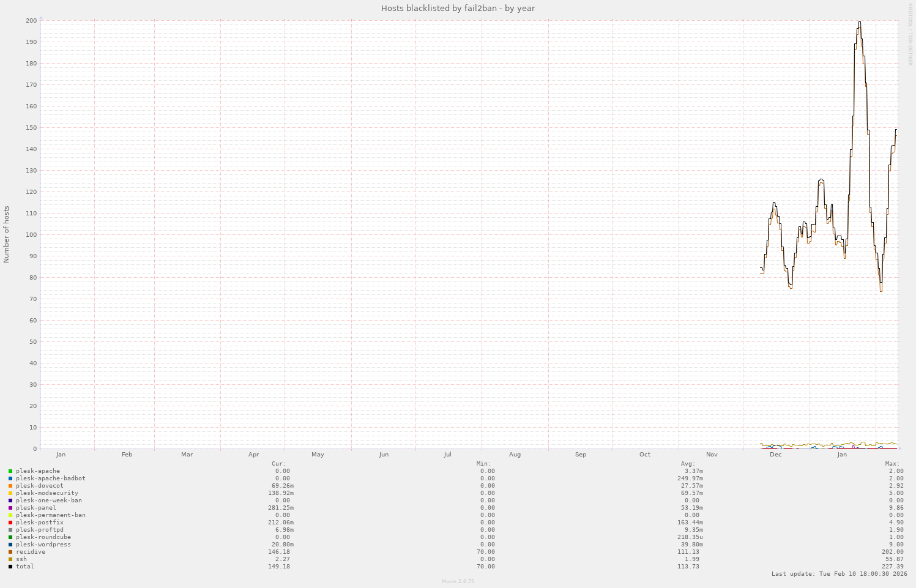The width and height of the screenshot is (916, 588).
Task: Select the plesk-wordpress legend label
Action: point(43,545)
